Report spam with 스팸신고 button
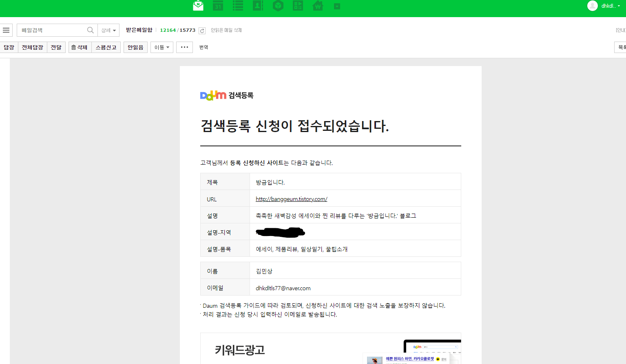Screen dimensions: 626x364 [106, 47]
